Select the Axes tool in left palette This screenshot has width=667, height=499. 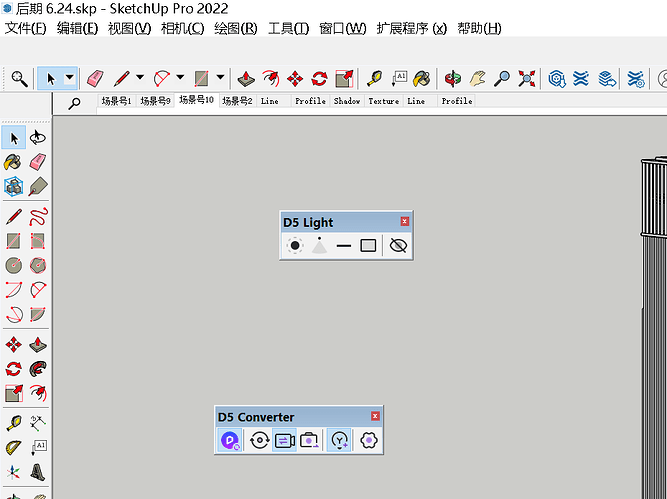[14, 472]
